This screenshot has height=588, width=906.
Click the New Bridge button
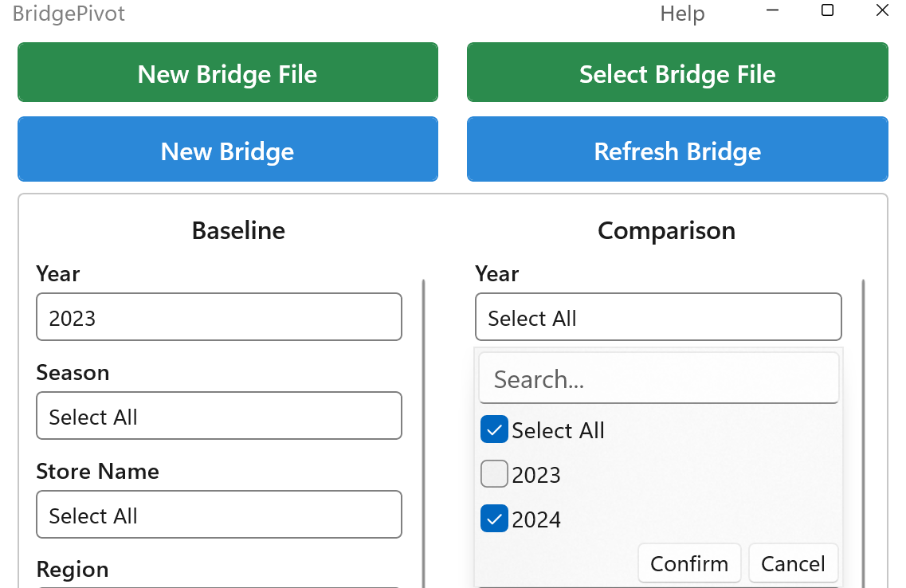click(x=227, y=149)
